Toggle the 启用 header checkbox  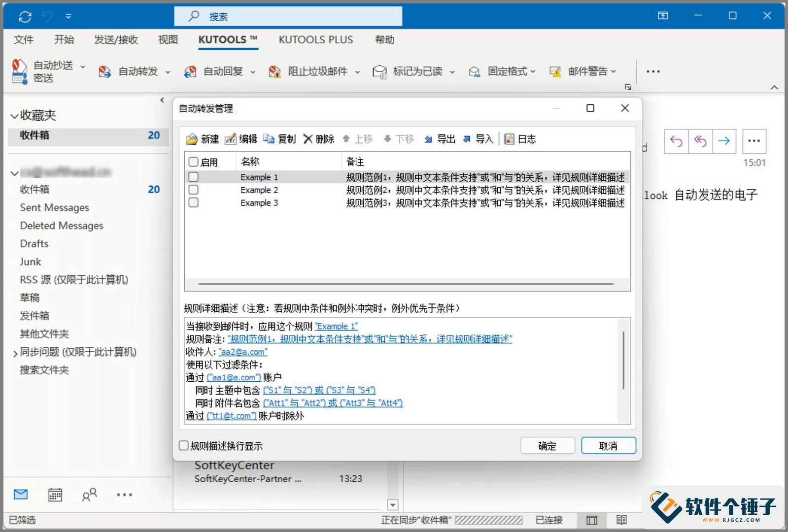(193, 162)
